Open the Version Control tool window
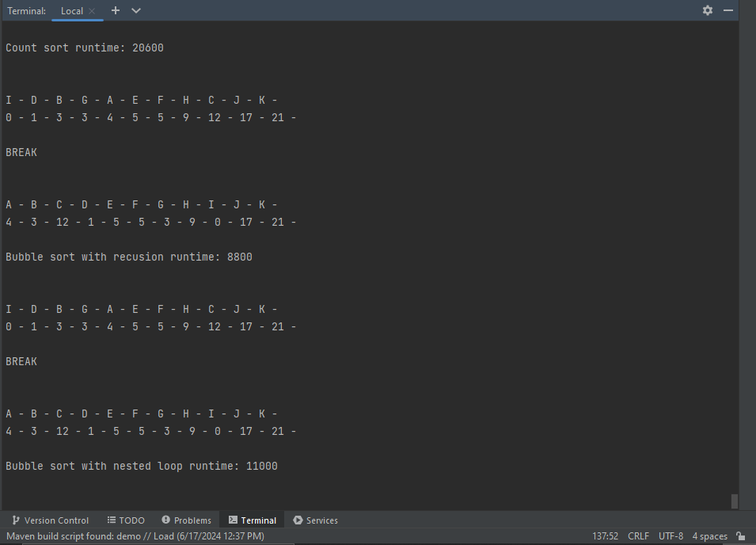The height and width of the screenshot is (545, 756). [51, 520]
